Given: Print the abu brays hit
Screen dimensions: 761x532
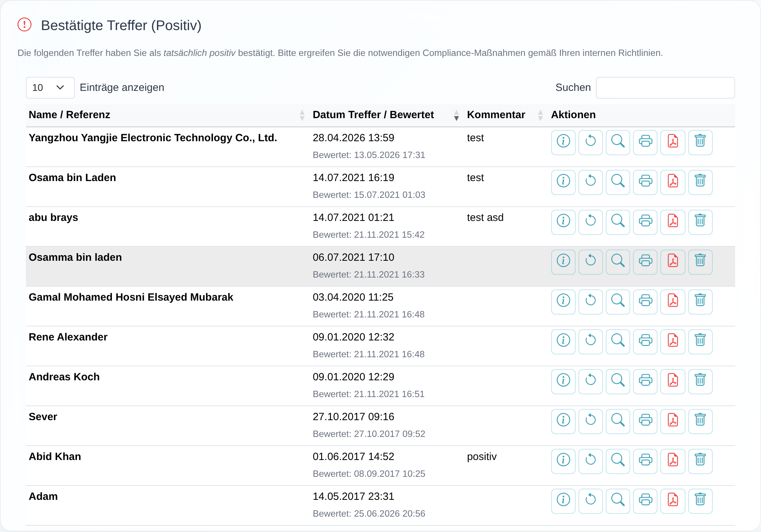Looking at the screenshot, I should pos(645,222).
